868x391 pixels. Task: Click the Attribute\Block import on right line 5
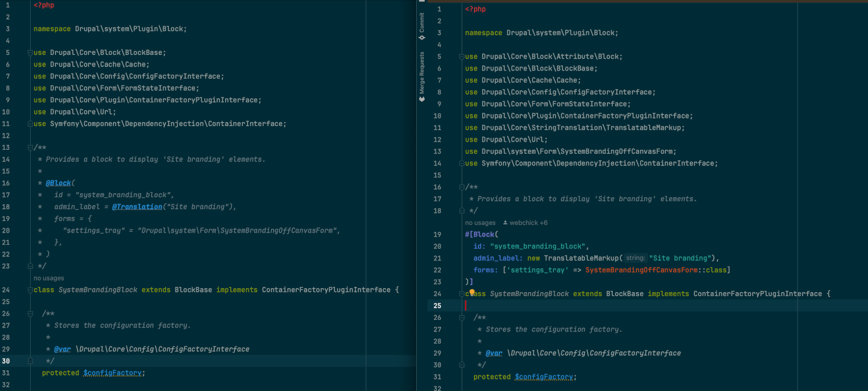[x=544, y=57]
